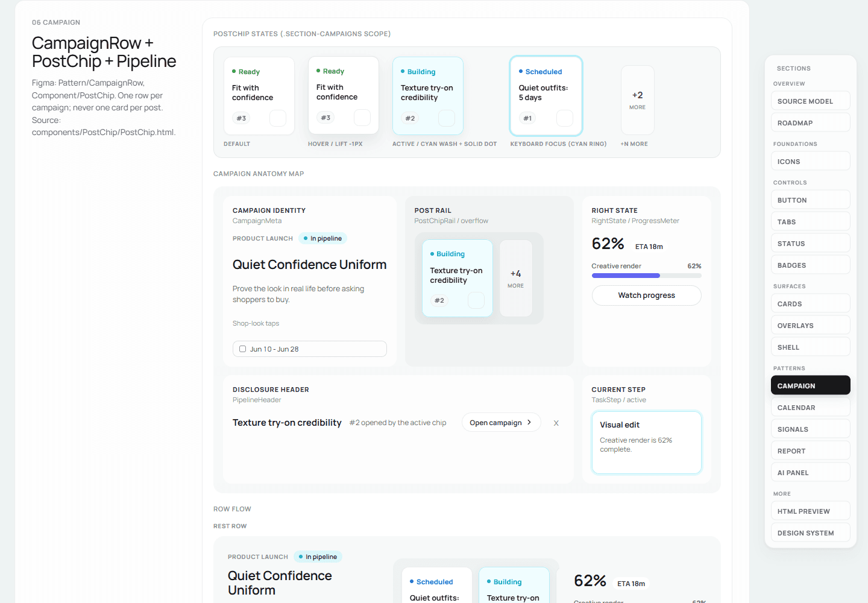Click the 'Texture try-on credibility' disclosure title
Image resolution: width=868 pixels, height=603 pixels.
coord(287,423)
